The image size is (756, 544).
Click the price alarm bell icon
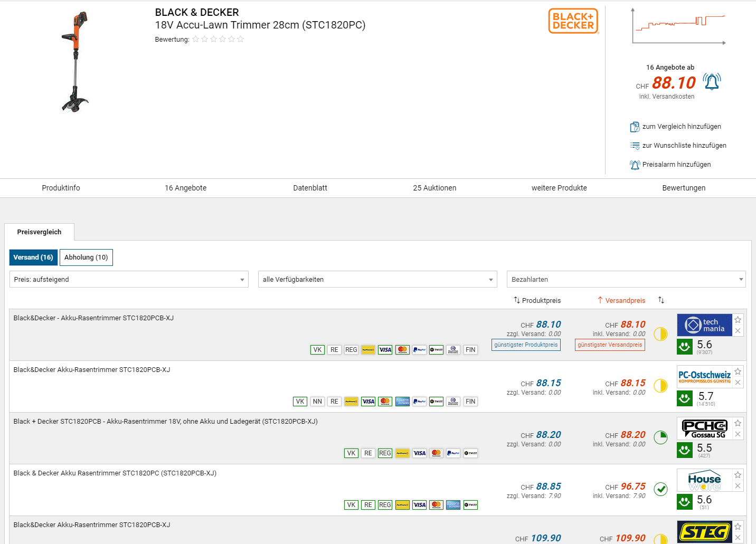(712, 82)
